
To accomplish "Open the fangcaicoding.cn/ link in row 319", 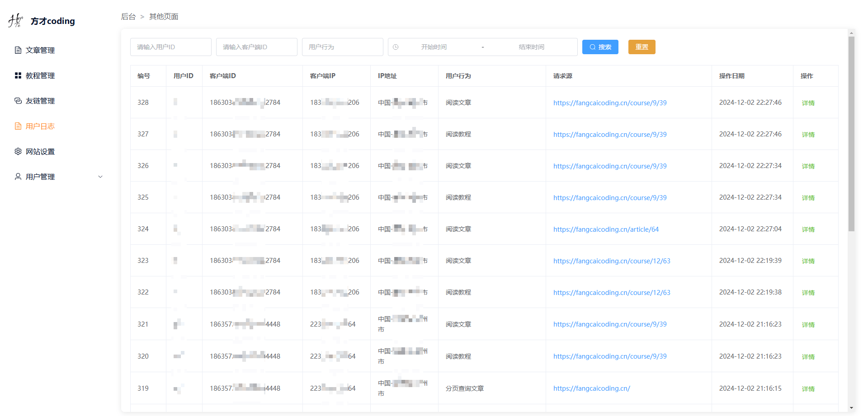I will click(591, 388).
